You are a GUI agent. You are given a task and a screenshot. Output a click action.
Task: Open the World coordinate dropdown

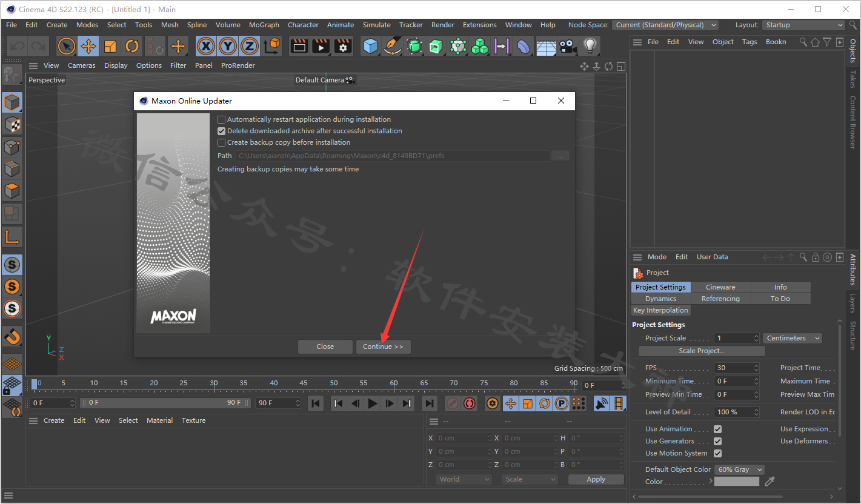pos(464,479)
